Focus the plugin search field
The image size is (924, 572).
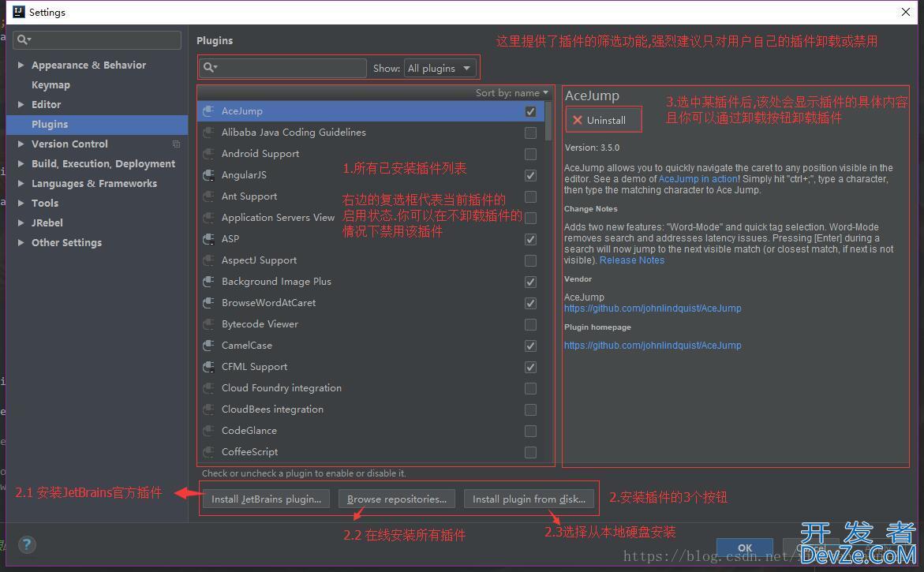[282, 68]
